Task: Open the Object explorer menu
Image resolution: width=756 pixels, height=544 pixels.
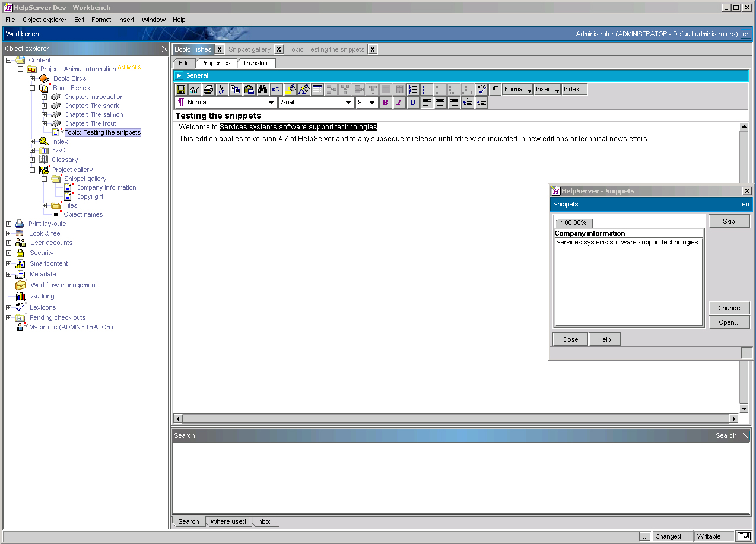Action: [45, 20]
